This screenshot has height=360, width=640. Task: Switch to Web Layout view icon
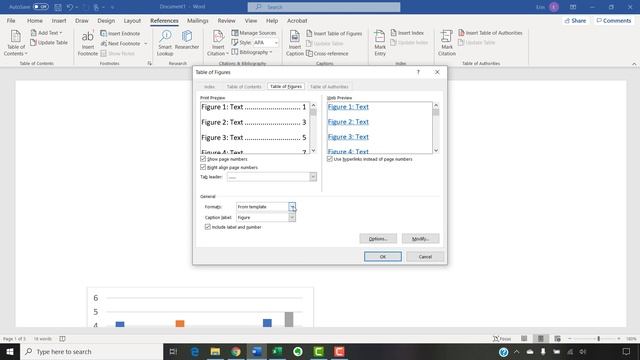[558, 339]
